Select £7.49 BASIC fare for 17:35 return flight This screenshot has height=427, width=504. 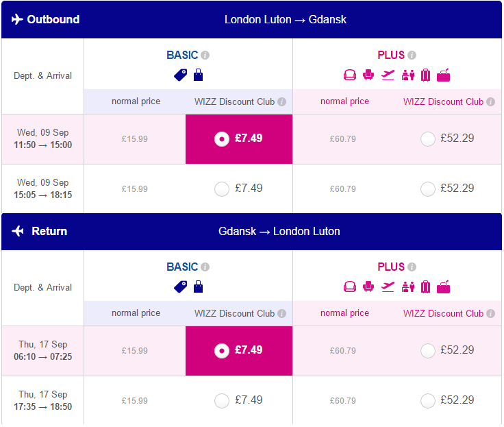[x=222, y=401]
